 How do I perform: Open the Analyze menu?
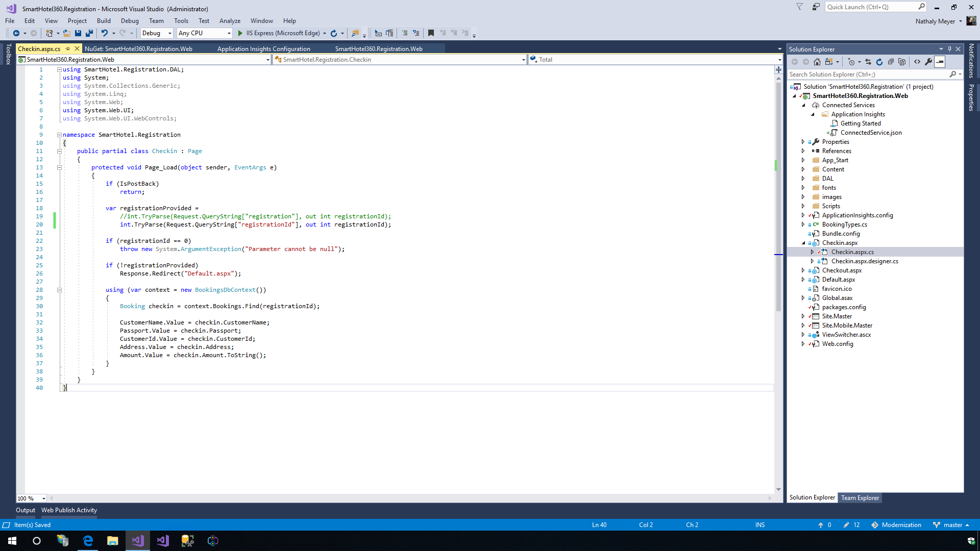[230, 21]
